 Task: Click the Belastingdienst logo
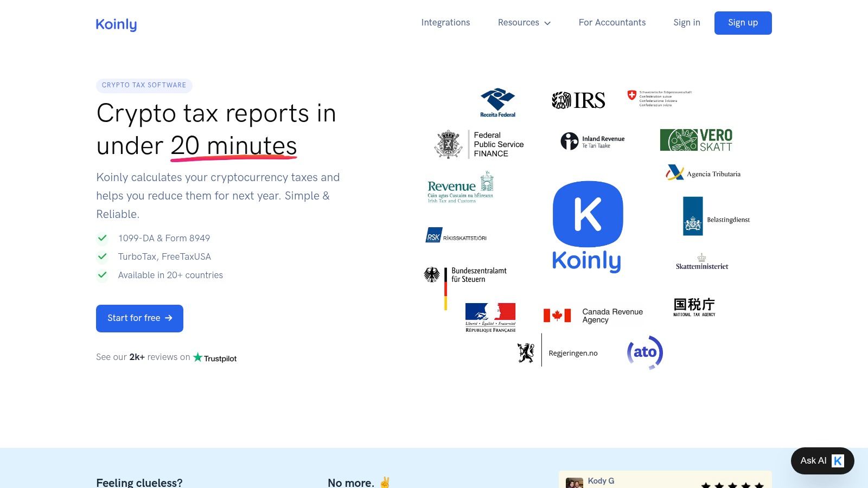point(716,216)
